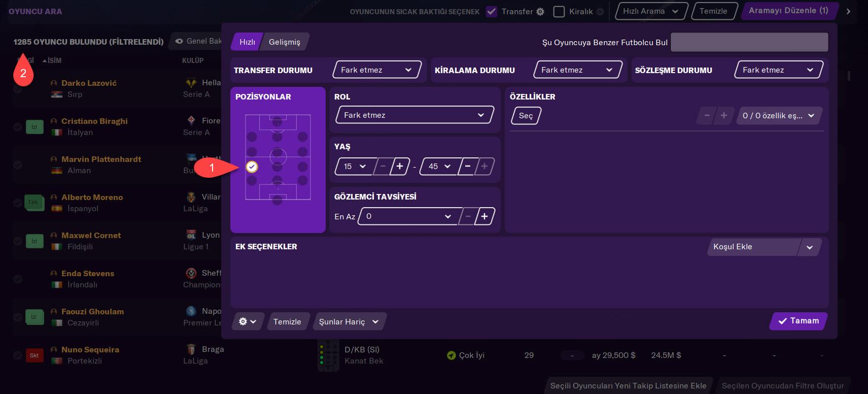Enable the Kiralık checkbox
The width and height of the screenshot is (868, 394).
(559, 12)
